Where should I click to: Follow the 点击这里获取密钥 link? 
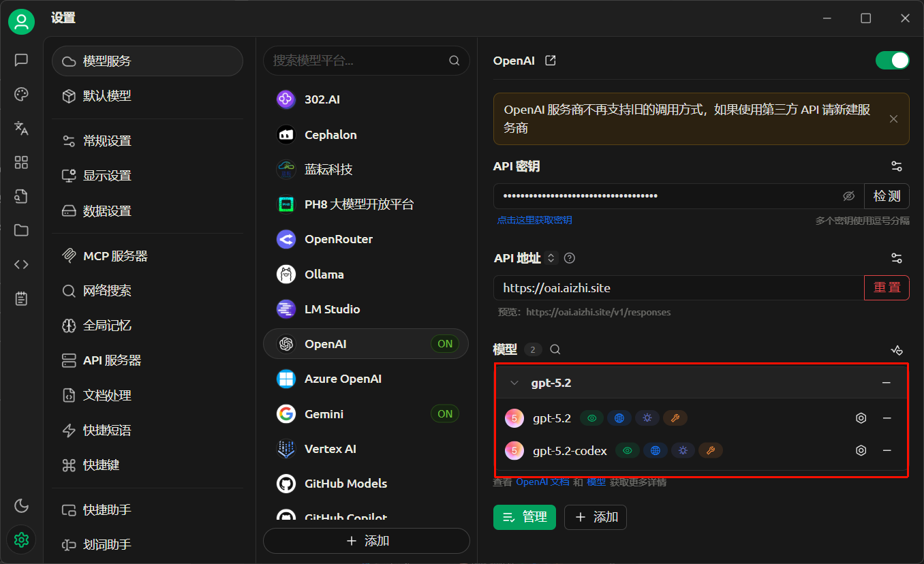pos(534,220)
